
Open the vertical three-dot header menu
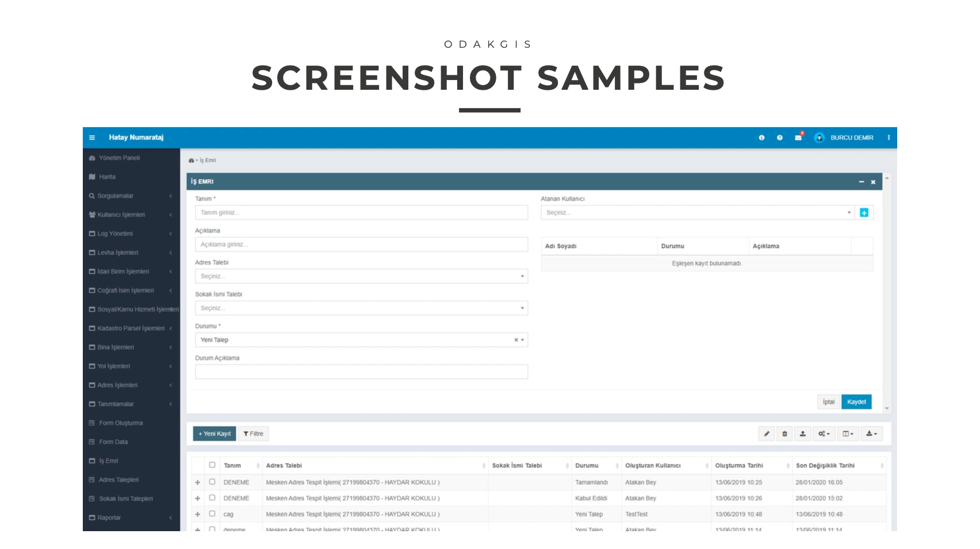click(889, 138)
